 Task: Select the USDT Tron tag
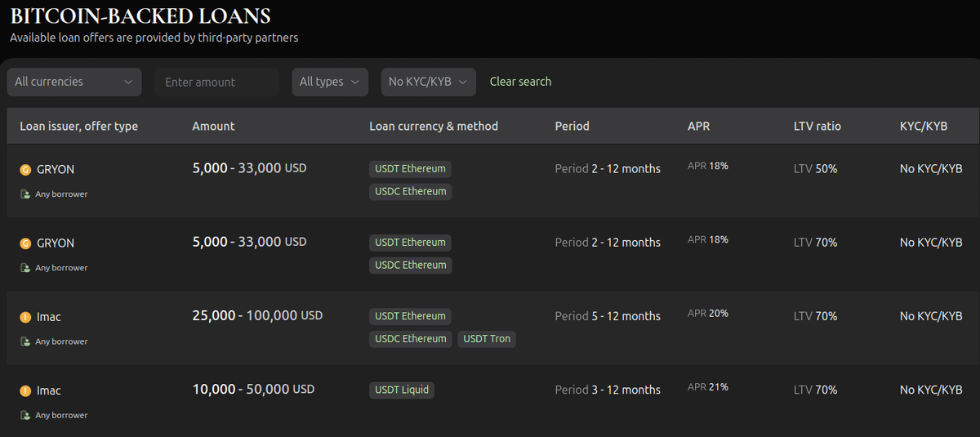coord(487,339)
